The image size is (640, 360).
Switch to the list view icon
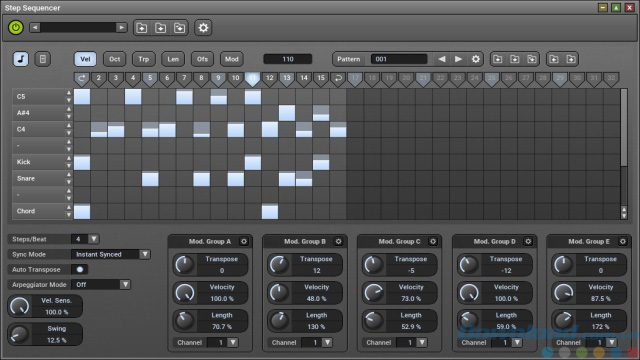(42, 59)
